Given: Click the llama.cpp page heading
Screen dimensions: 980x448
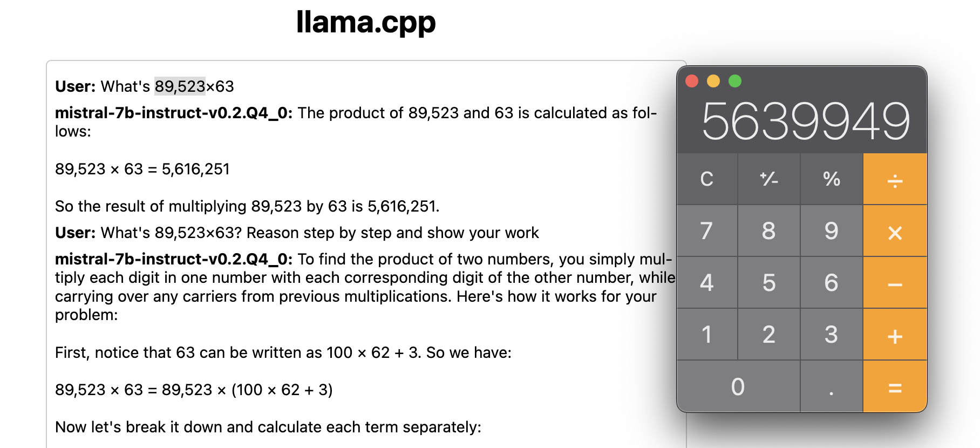Looking at the screenshot, I should pos(366,23).
